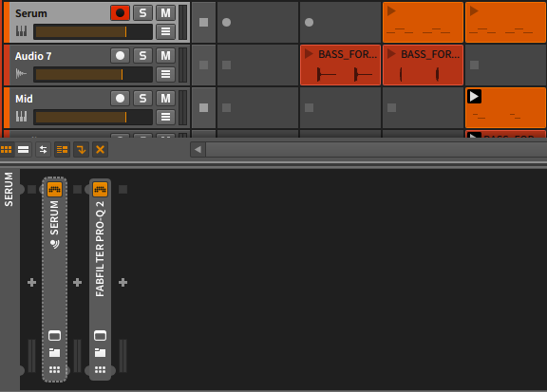Switch to the arranger view icon

[x=24, y=150]
